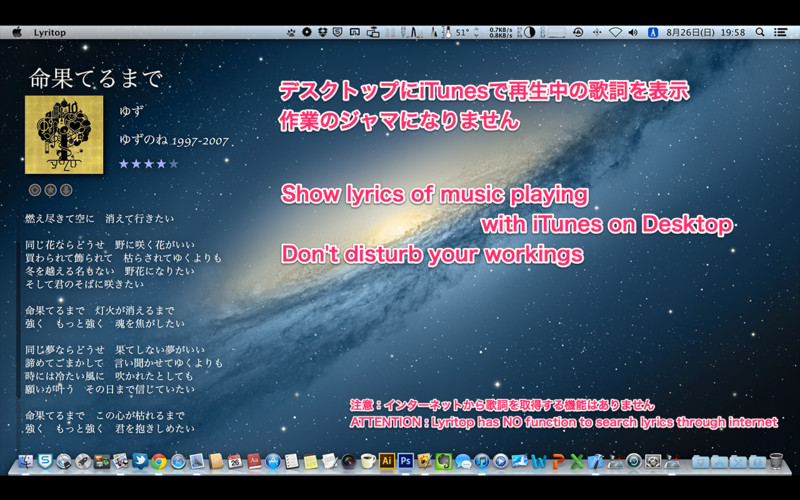Click the Time Machine menu bar icon
This screenshot has width=800, height=500.
click(x=578, y=32)
